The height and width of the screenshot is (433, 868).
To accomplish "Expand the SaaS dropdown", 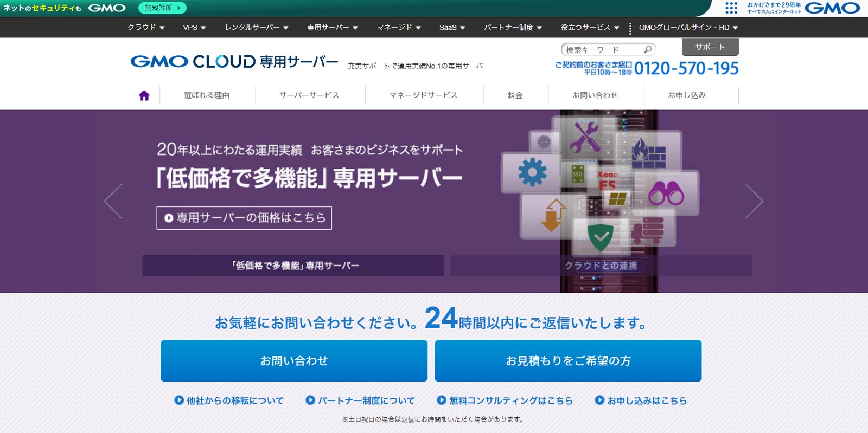I will click(x=452, y=27).
